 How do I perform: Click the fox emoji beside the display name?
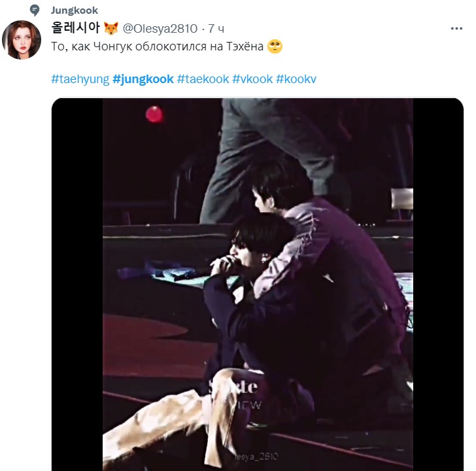tap(110, 29)
